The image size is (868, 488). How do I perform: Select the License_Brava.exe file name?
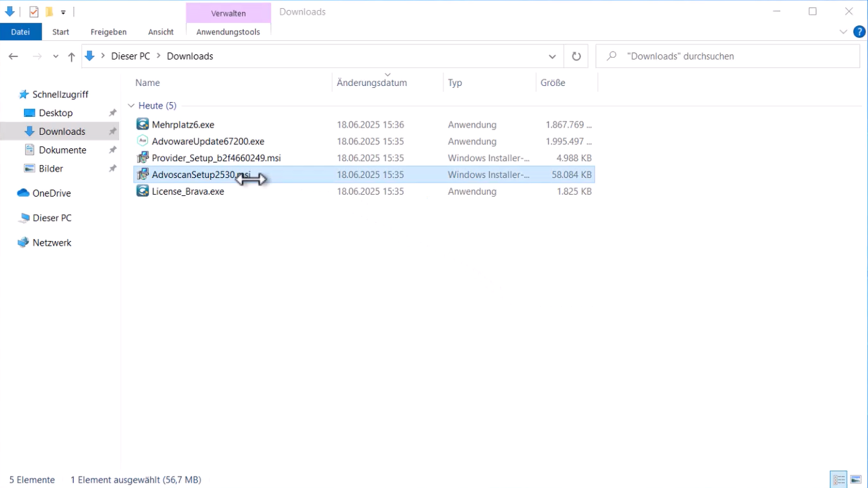(x=188, y=191)
